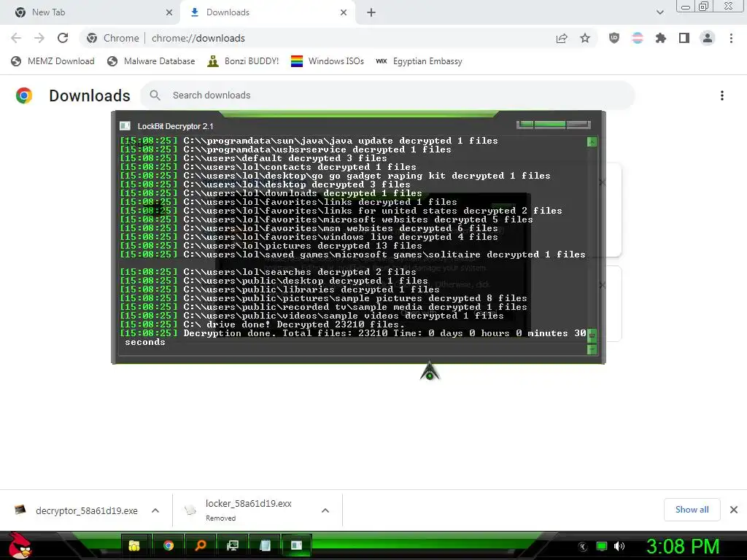Screen dimensions: 747x560
Task: Click the LockBit window grey close button
Action: click(x=578, y=125)
